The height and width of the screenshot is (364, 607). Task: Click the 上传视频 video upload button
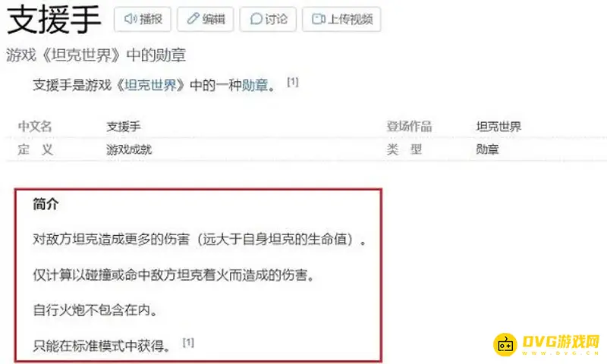(341, 19)
